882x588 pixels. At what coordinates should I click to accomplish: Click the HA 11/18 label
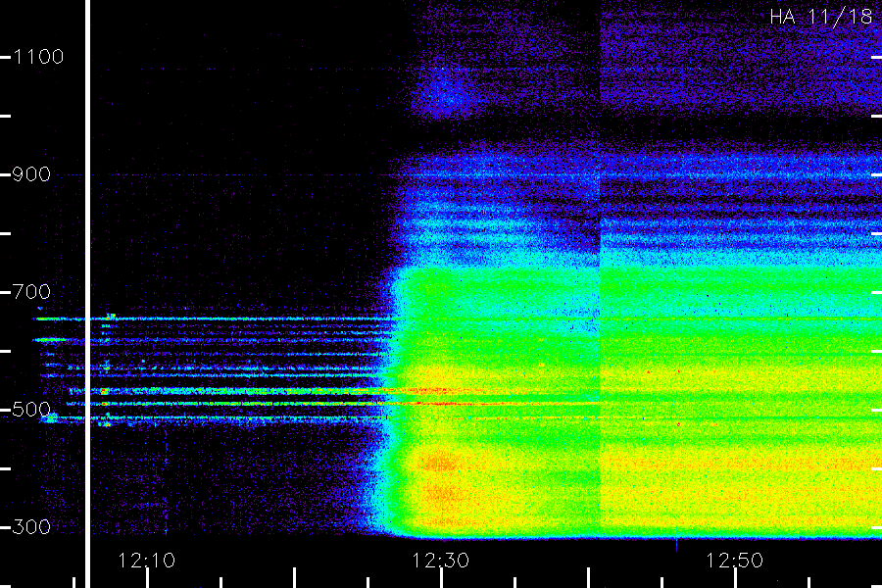click(x=820, y=17)
